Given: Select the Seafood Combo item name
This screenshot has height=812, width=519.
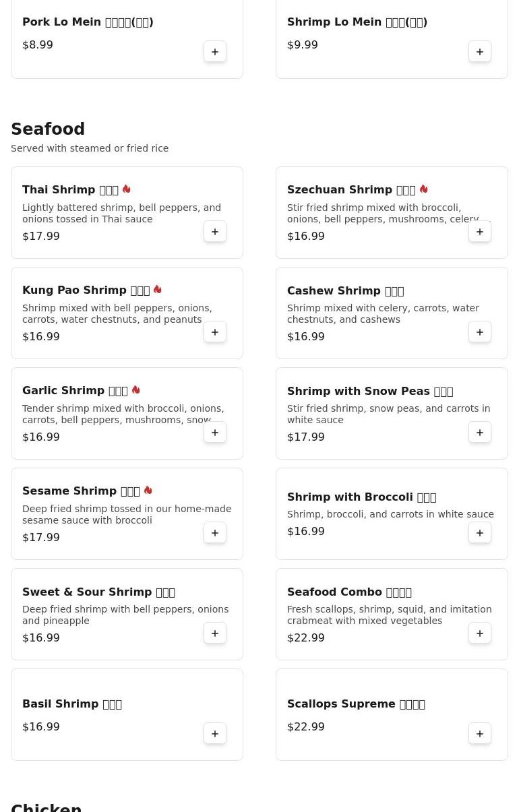Looking at the screenshot, I should click(349, 592).
